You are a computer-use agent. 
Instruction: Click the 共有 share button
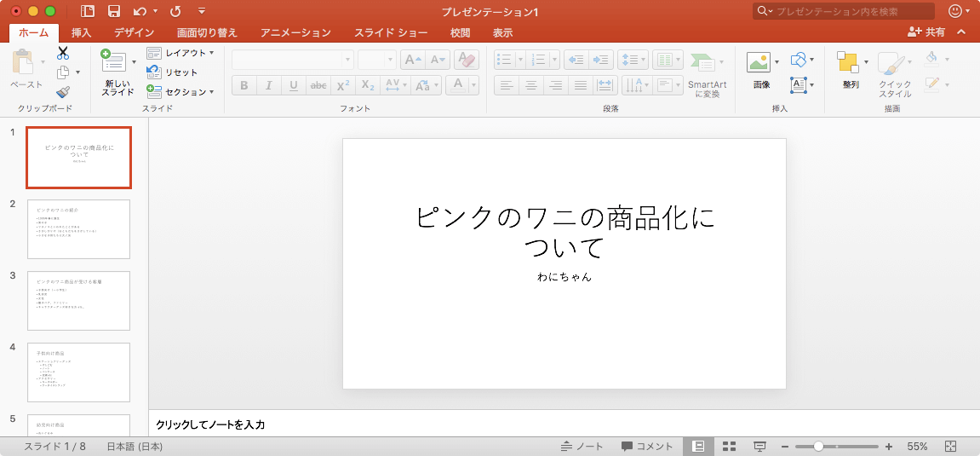926,32
